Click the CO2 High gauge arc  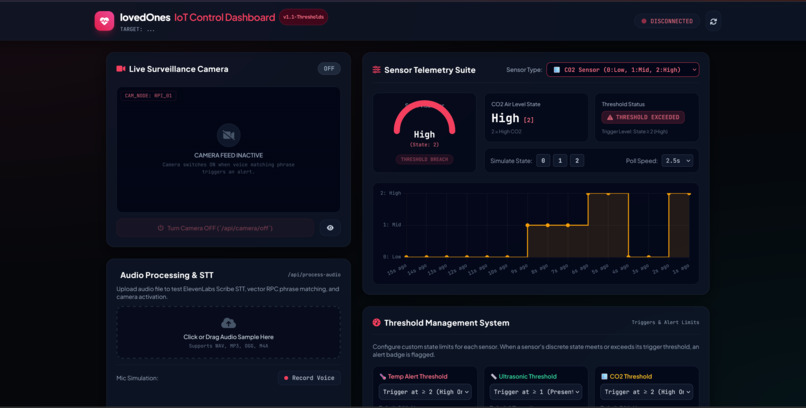425,116
